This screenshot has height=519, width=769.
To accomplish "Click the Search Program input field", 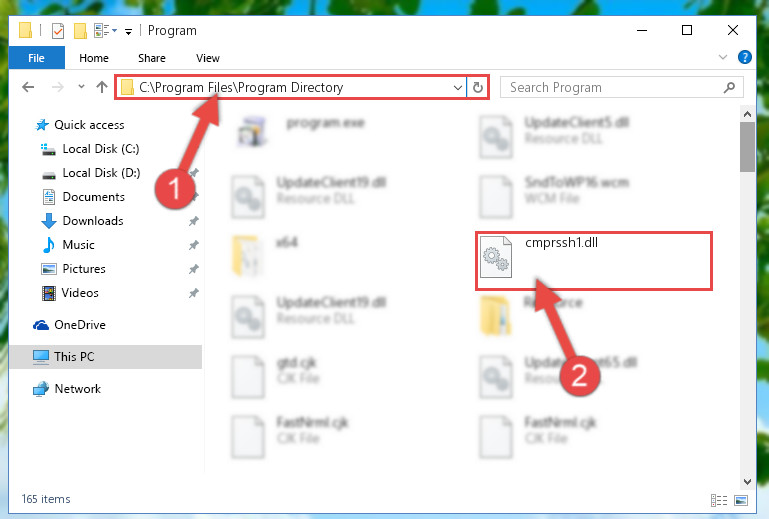I will [613, 88].
